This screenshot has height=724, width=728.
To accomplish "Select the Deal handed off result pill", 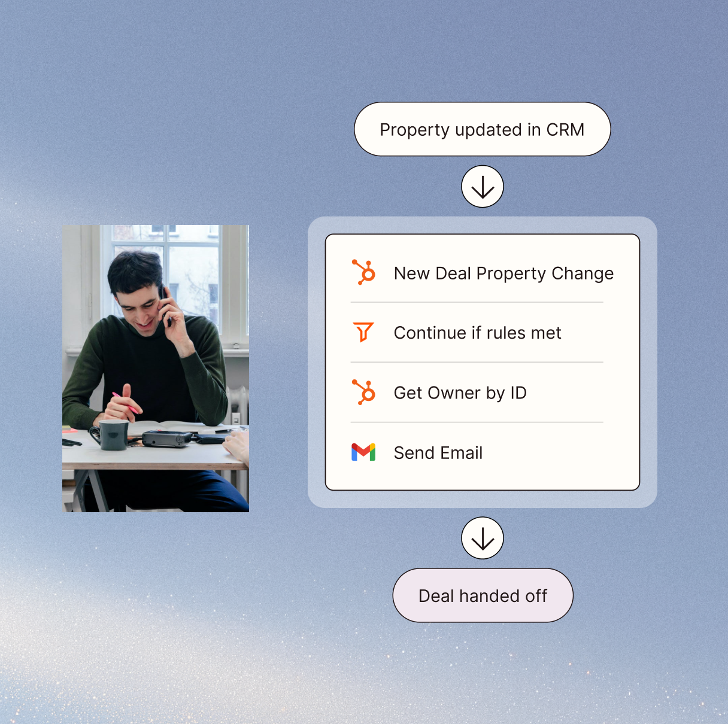I will click(483, 595).
